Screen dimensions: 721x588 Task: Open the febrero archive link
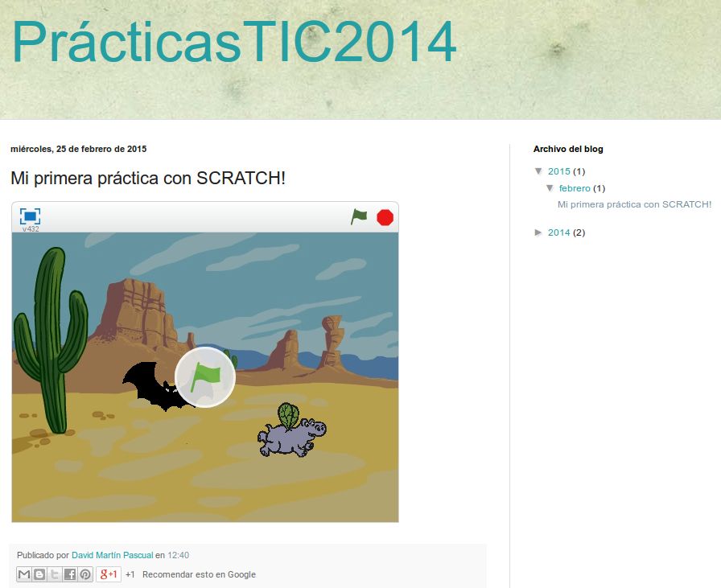coord(575,188)
